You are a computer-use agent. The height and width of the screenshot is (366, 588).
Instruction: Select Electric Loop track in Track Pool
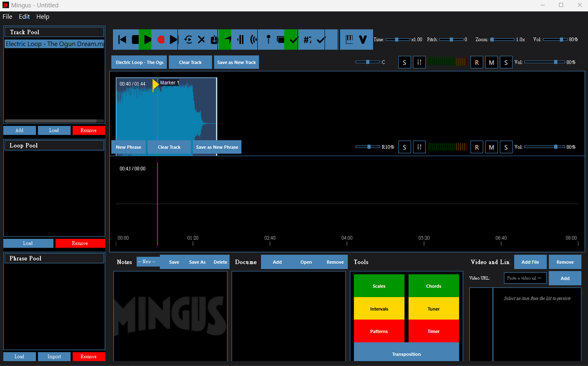point(54,44)
